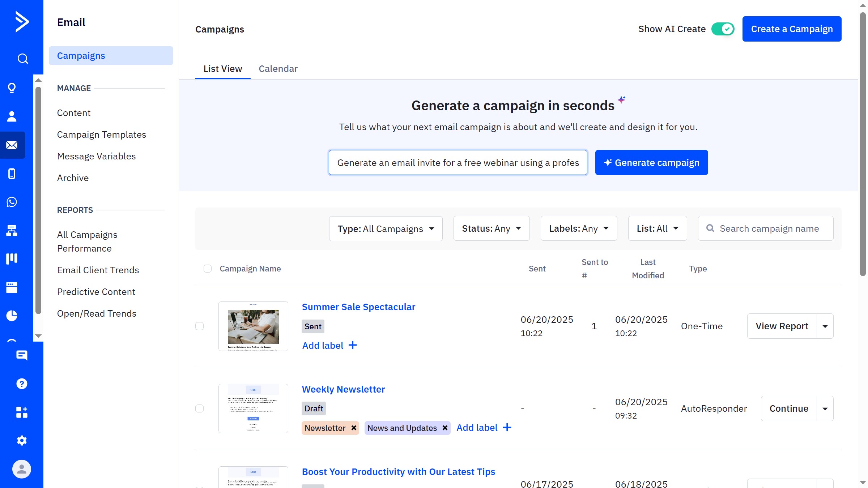
Task: Open Contacts person icon in sidebar
Action: pos(12,116)
